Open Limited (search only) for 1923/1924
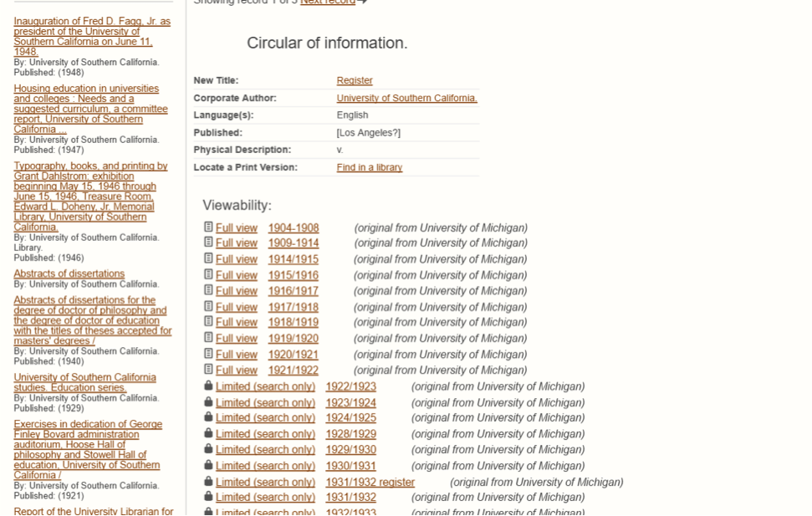 point(265,402)
